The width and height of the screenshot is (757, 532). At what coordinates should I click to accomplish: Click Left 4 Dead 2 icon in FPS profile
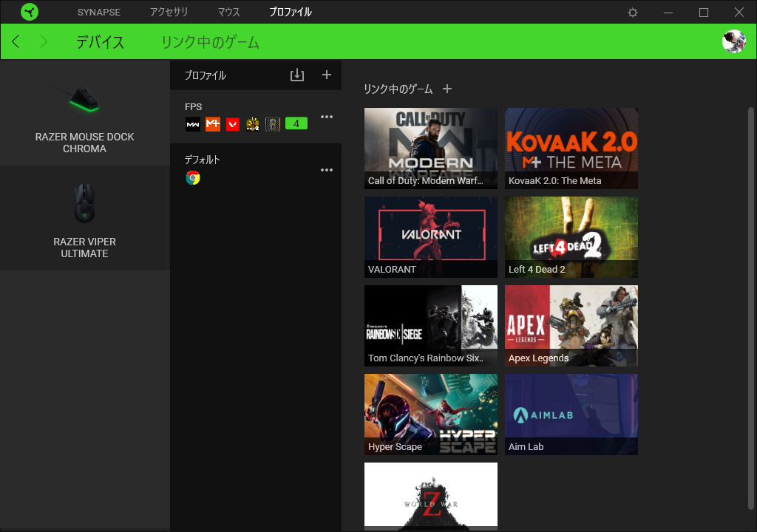click(x=253, y=124)
